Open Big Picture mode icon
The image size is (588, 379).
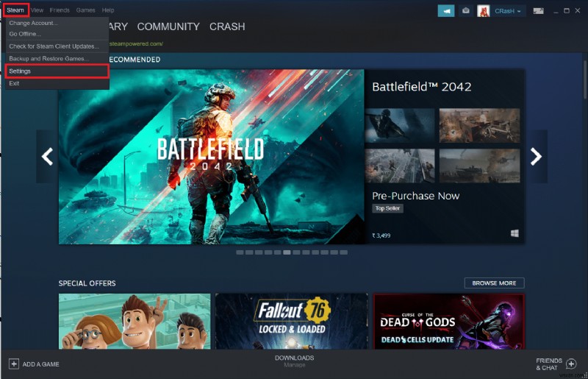[x=539, y=11]
